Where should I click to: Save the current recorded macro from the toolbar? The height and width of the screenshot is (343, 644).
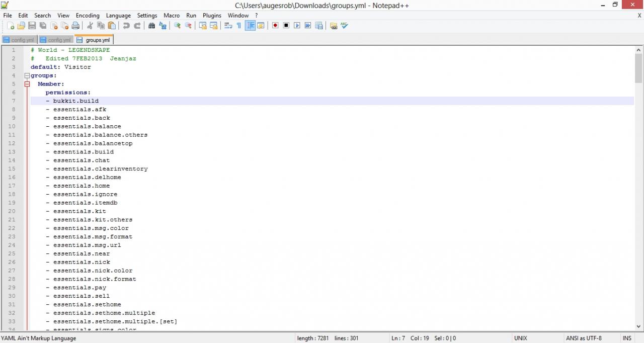[319, 26]
